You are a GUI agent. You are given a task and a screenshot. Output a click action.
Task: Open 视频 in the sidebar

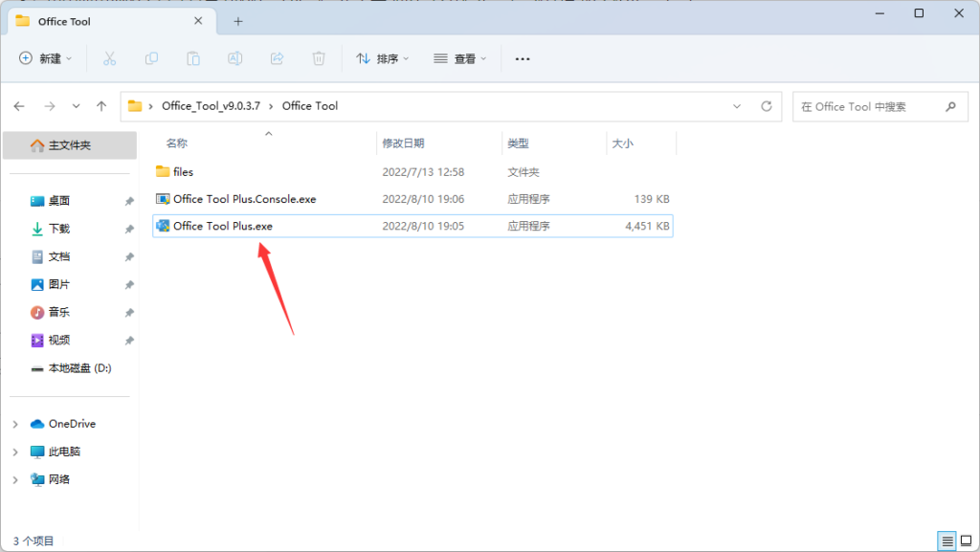tap(59, 341)
